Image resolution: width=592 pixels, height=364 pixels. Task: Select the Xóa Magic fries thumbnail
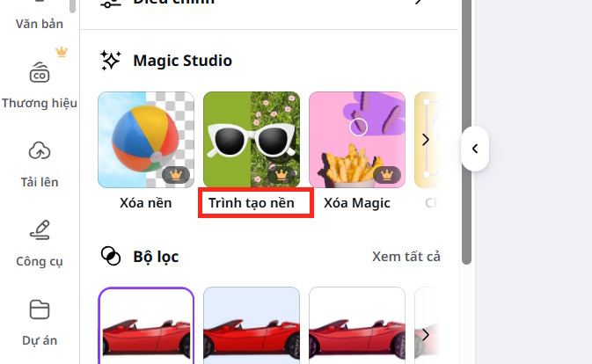click(357, 140)
